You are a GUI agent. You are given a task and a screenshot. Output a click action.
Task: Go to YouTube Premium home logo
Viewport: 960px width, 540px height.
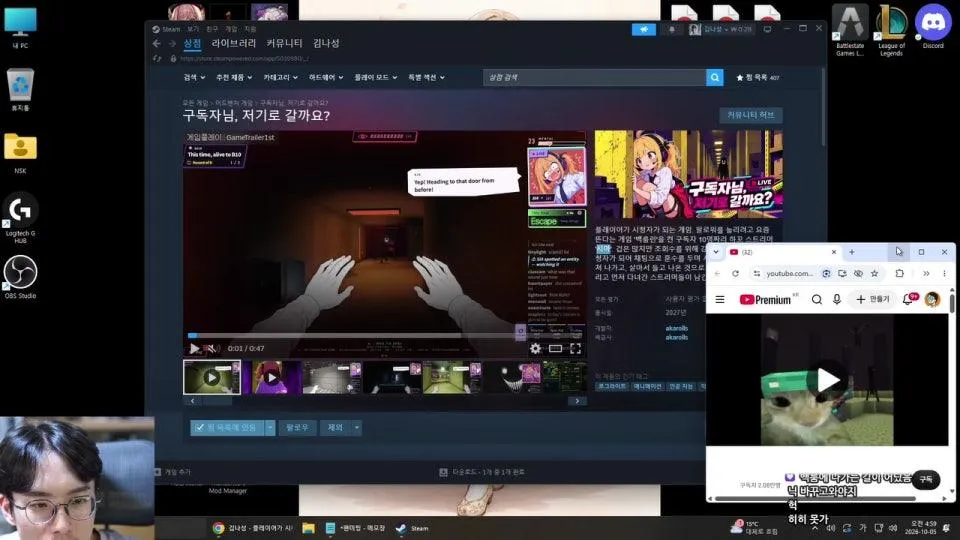(x=765, y=299)
